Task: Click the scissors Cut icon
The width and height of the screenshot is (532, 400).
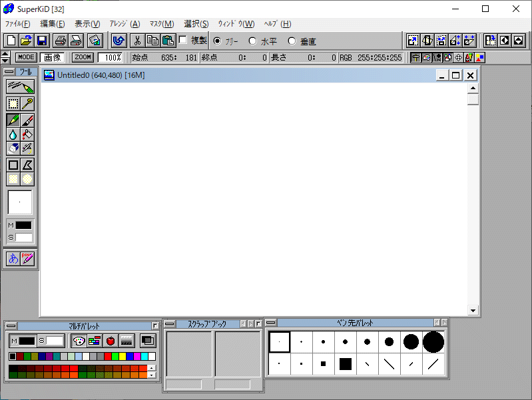Action: click(137, 41)
